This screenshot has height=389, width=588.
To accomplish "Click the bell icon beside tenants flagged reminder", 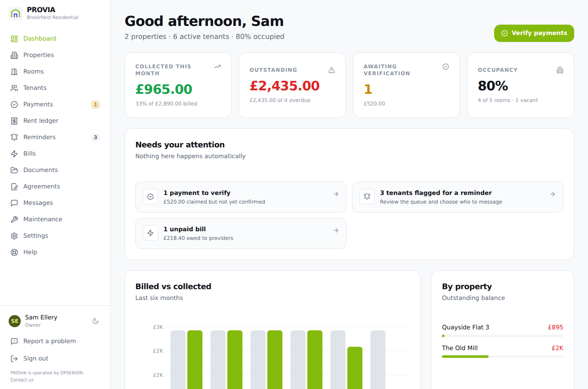I will [x=367, y=197].
